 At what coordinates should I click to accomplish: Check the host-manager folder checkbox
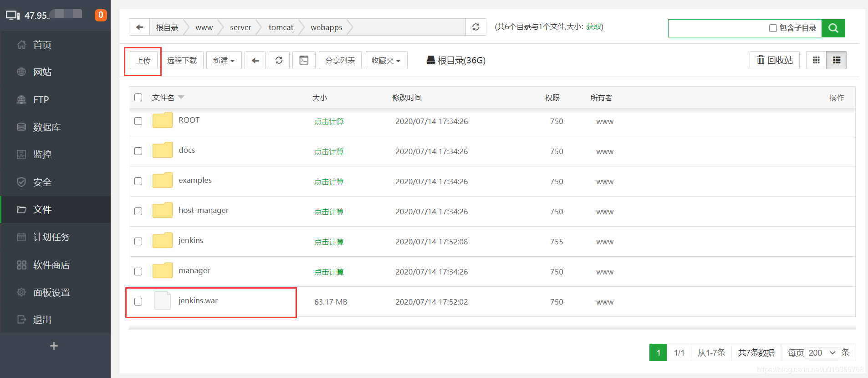(138, 212)
